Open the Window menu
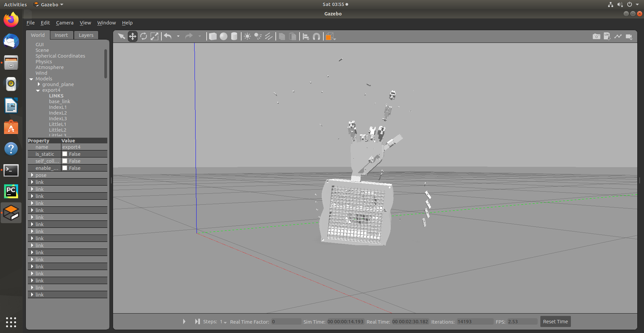The image size is (644, 333). tap(106, 23)
